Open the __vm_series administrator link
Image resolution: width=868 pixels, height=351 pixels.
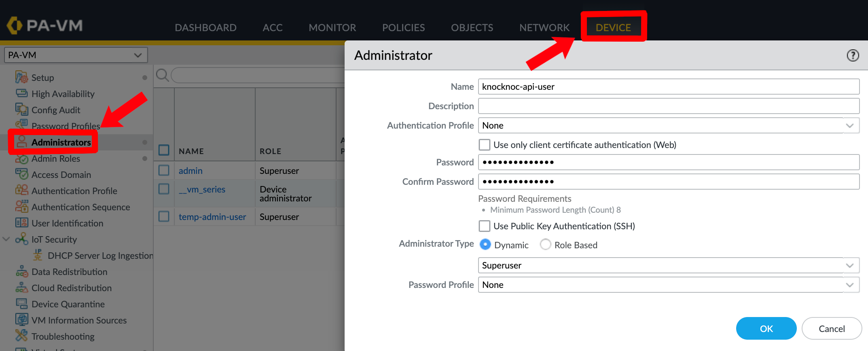point(202,189)
